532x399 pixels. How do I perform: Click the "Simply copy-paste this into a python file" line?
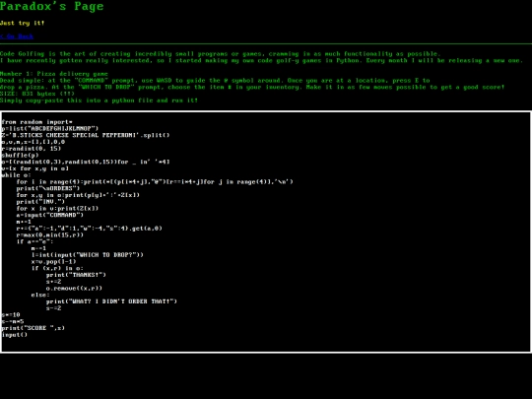pyautogui.click(x=99, y=100)
